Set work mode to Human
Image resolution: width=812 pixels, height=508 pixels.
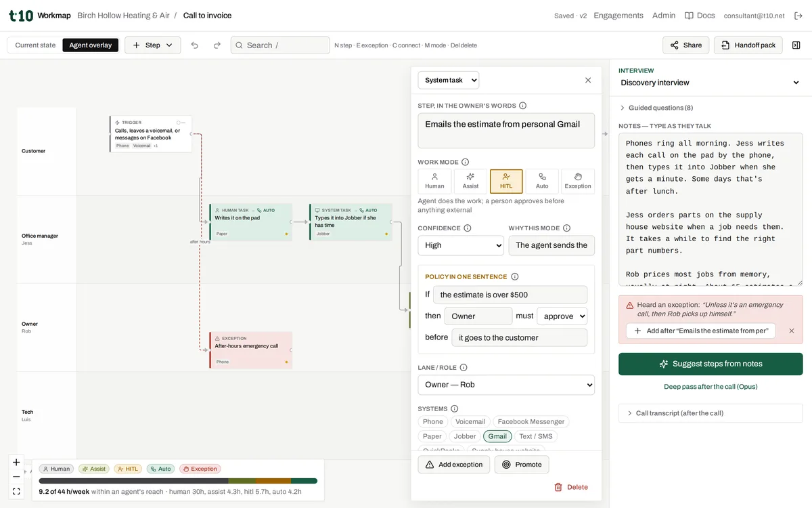point(434,182)
